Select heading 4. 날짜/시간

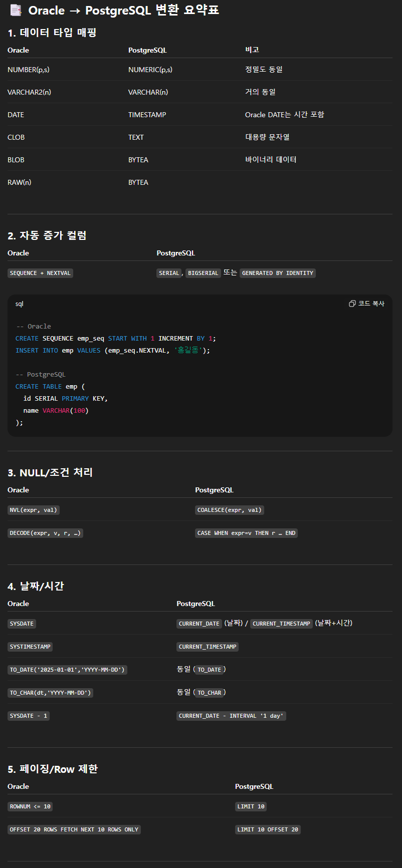(36, 586)
